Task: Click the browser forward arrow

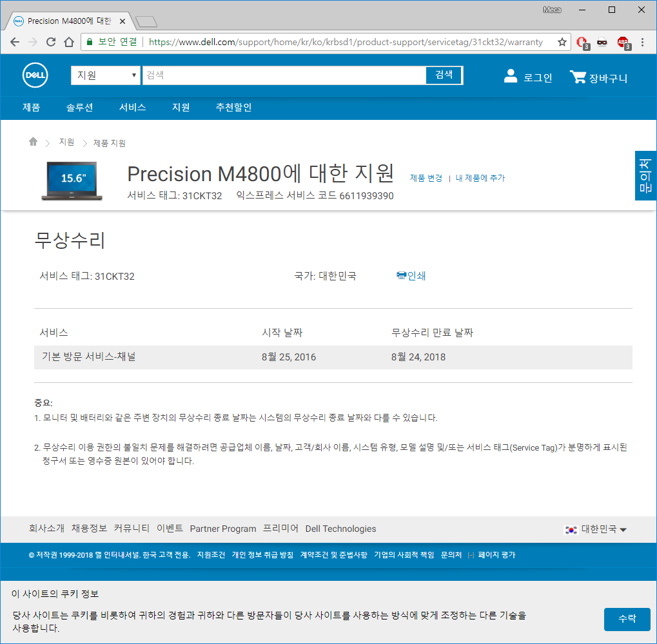Action: tap(33, 42)
